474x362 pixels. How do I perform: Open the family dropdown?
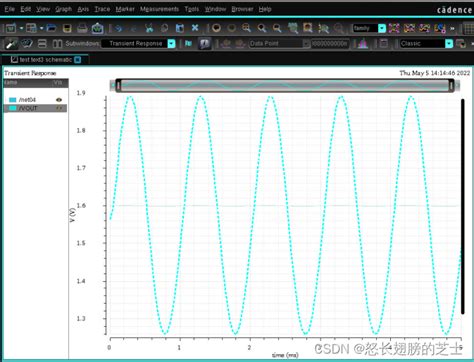(x=382, y=28)
